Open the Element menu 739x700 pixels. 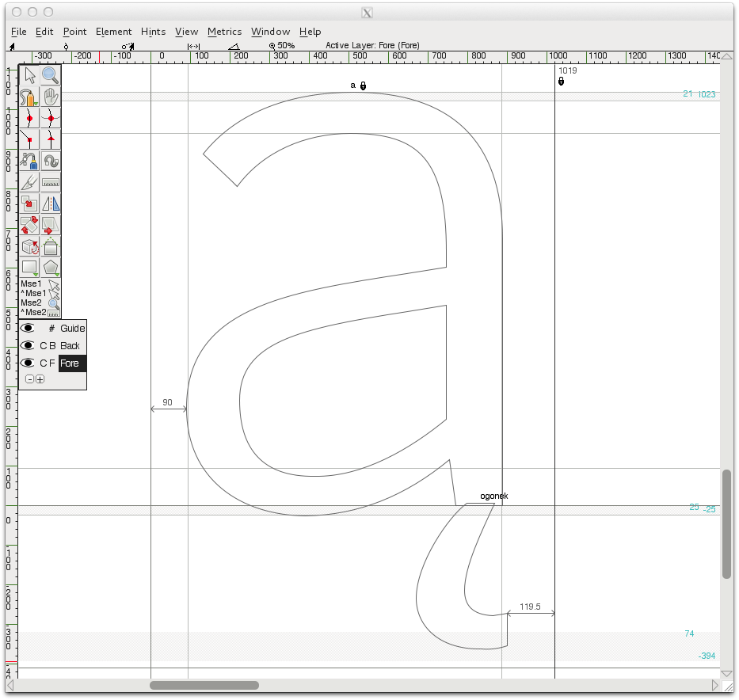[113, 32]
